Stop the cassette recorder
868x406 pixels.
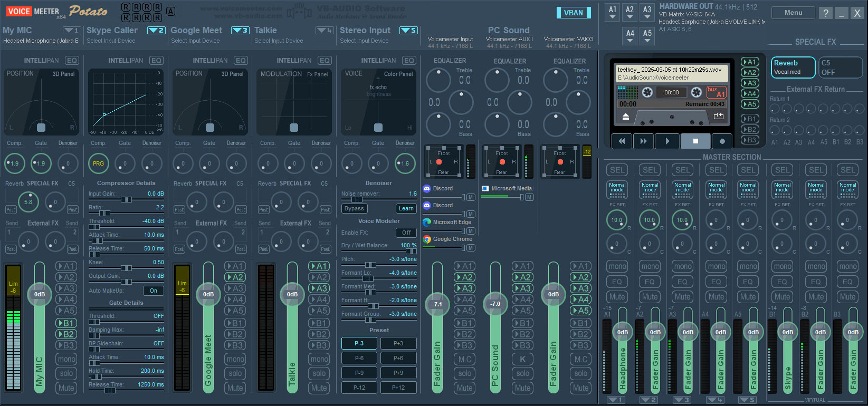coord(695,141)
